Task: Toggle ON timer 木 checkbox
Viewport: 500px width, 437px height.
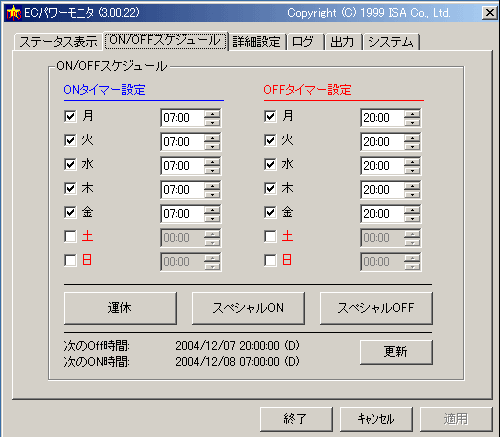Action: tap(70, 188)
